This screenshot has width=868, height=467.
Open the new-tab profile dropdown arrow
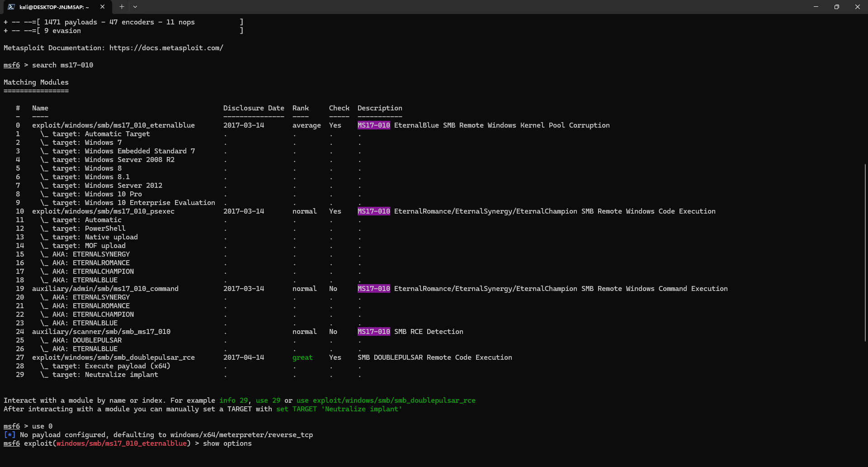tap(135, 7)
